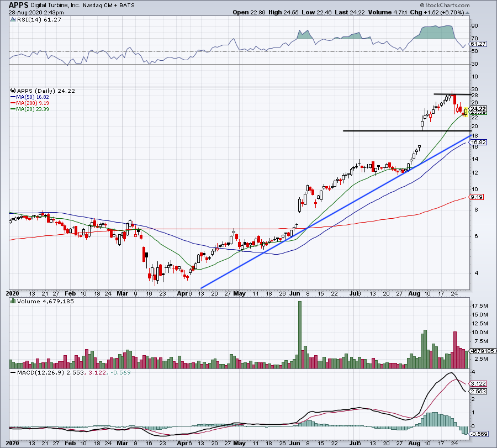Select the Last 24.22 header value
497x448 pixels.
click(350, 12)
